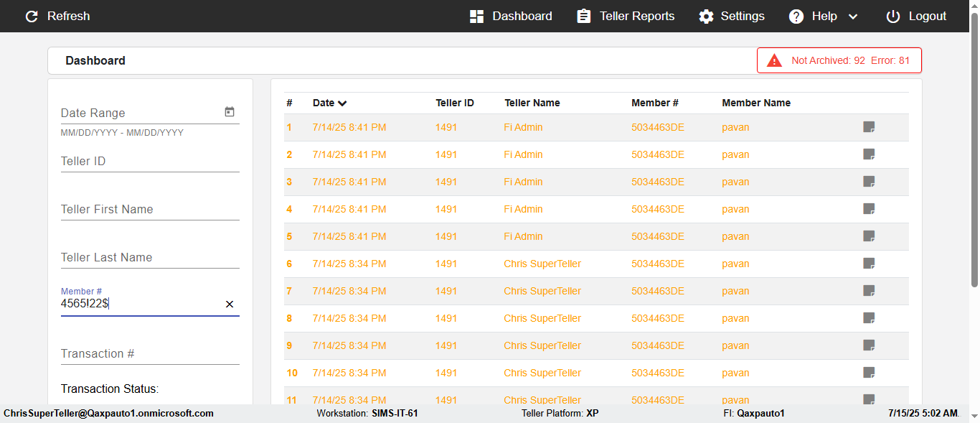Click the Teller ID input field
This screenshot has width=980, height=423.
[x=150, y=162]
